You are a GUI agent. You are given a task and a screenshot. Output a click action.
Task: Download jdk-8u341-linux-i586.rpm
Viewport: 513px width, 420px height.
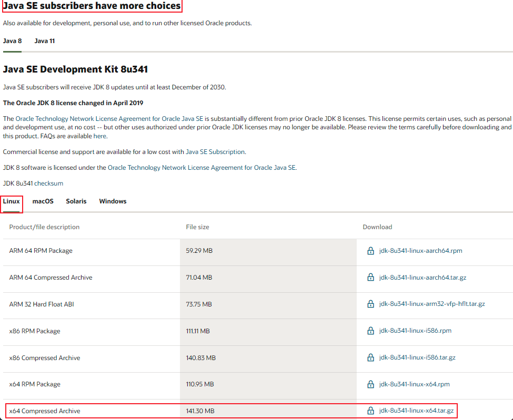coord(415,331)
